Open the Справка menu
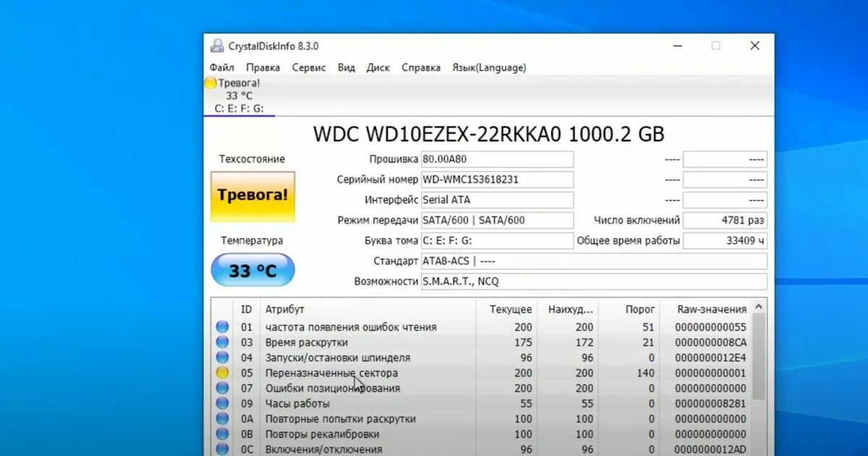The width and height of the screenshot is (868, 456). (421, 67)
